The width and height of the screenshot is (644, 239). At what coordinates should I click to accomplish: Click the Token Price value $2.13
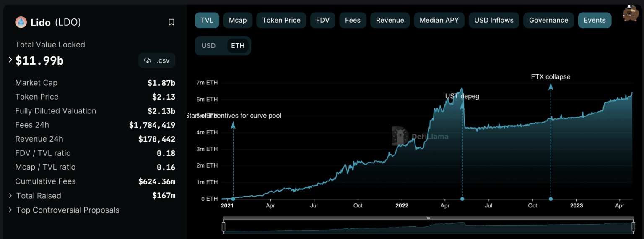tap(164, 97)
